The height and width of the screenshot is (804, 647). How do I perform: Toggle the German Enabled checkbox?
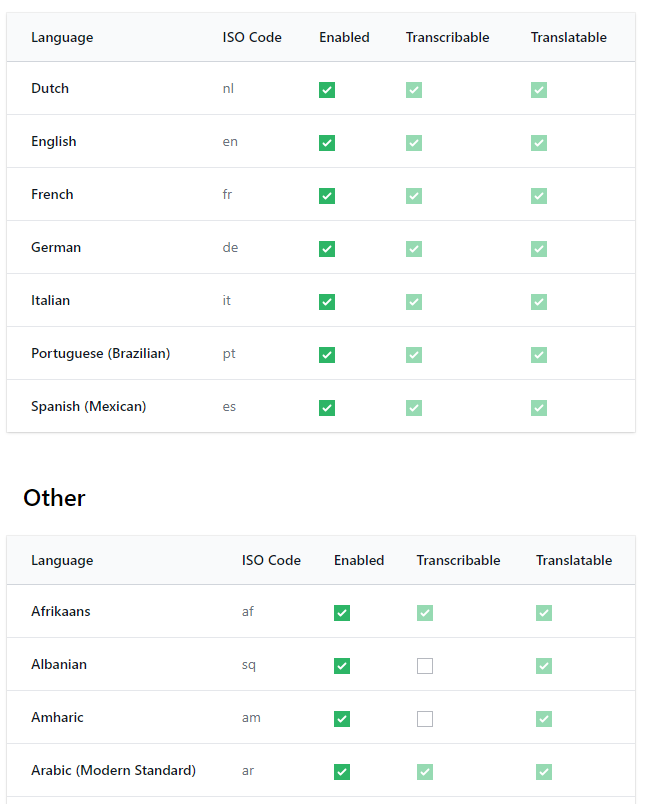click(x=327, y=249)
